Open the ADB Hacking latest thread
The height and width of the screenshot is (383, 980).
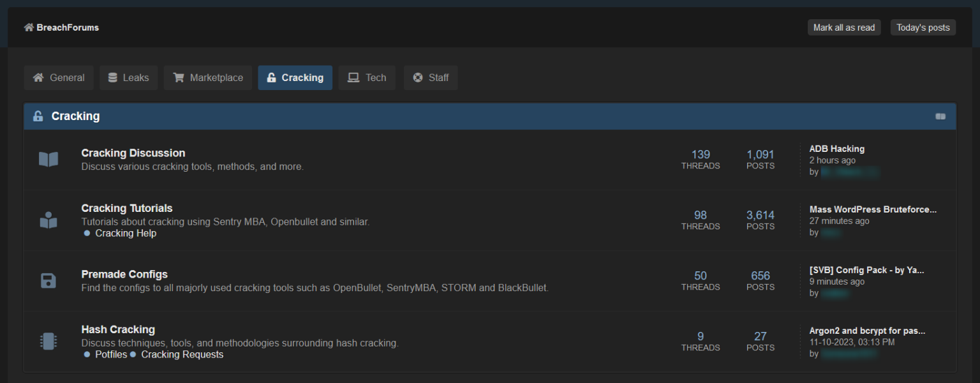(x=836, y=149)
